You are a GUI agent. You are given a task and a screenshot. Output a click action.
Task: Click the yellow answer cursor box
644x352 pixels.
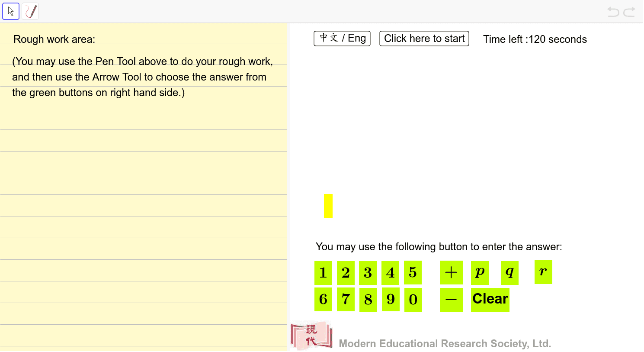click(328, 206)
